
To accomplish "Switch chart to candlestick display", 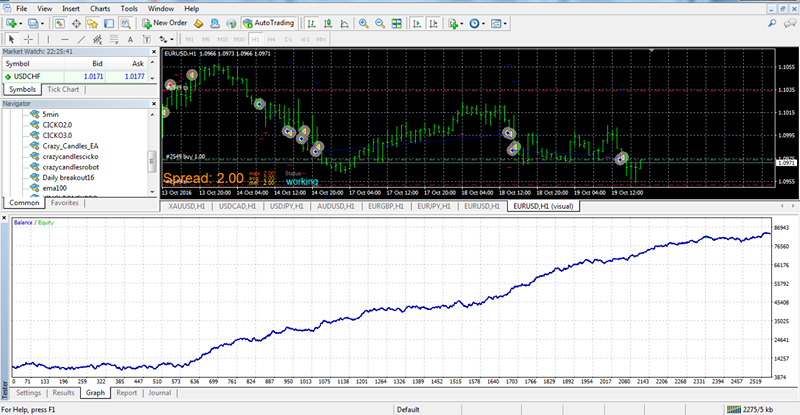I will pyautogui.click(x=328, y=22).
